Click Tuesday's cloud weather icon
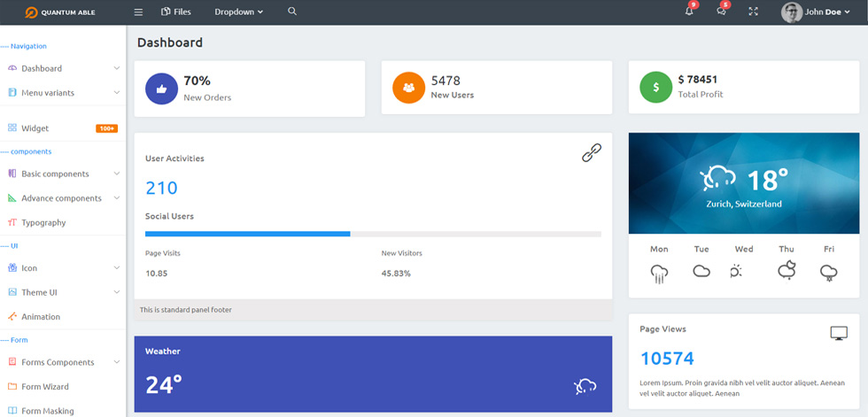The width and height of the screenshot is (868, 417). click(701, 271)
